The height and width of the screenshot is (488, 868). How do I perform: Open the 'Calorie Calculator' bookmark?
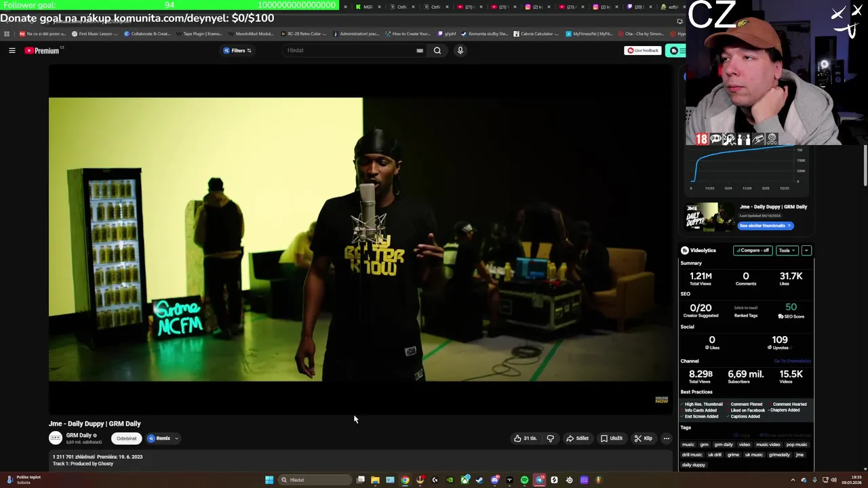tap(536, 34)
